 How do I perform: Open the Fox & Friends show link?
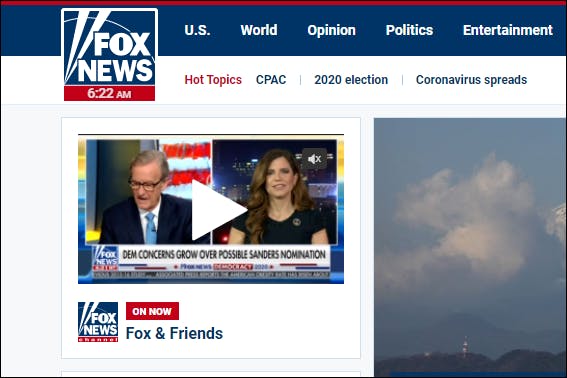click(x=174, y=334)
